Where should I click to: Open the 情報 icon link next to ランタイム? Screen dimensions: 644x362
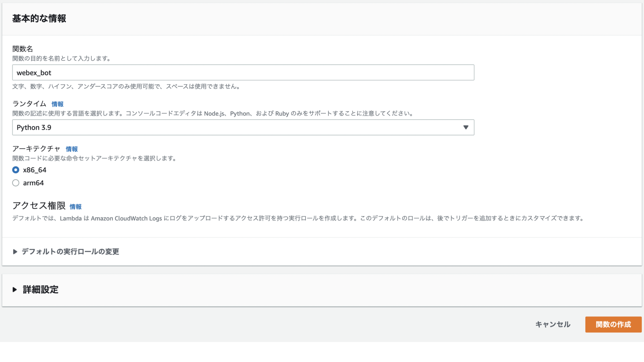57,104
